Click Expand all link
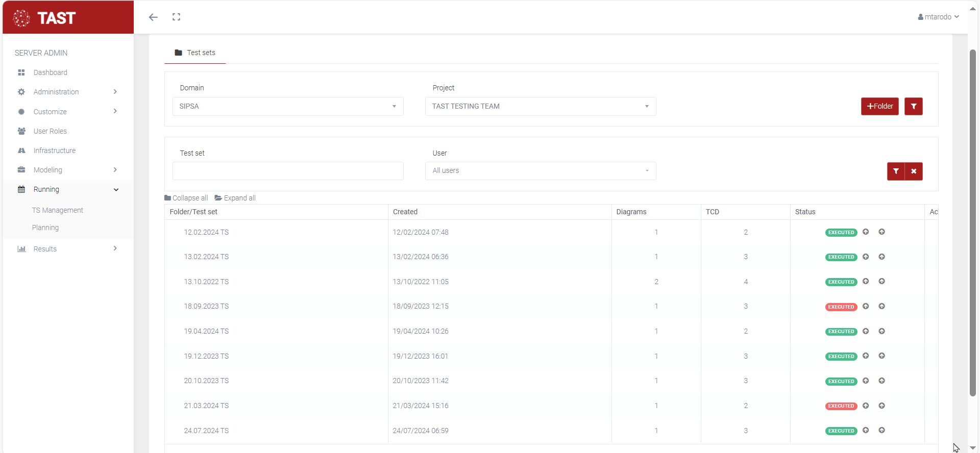Image resolution: width=980 pixels, height=453 pixels. pyautogui.click(x=235, y=198)
